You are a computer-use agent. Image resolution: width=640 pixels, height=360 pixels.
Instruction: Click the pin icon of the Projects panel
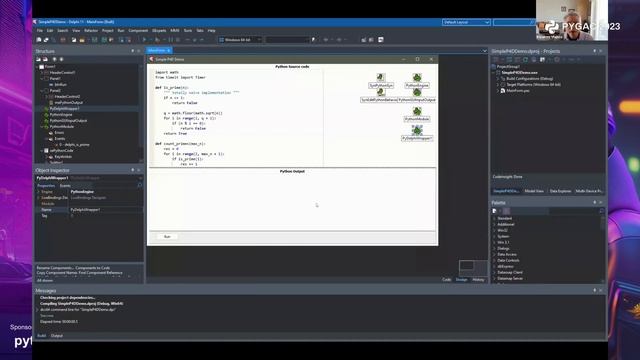(x=594, y=51)
